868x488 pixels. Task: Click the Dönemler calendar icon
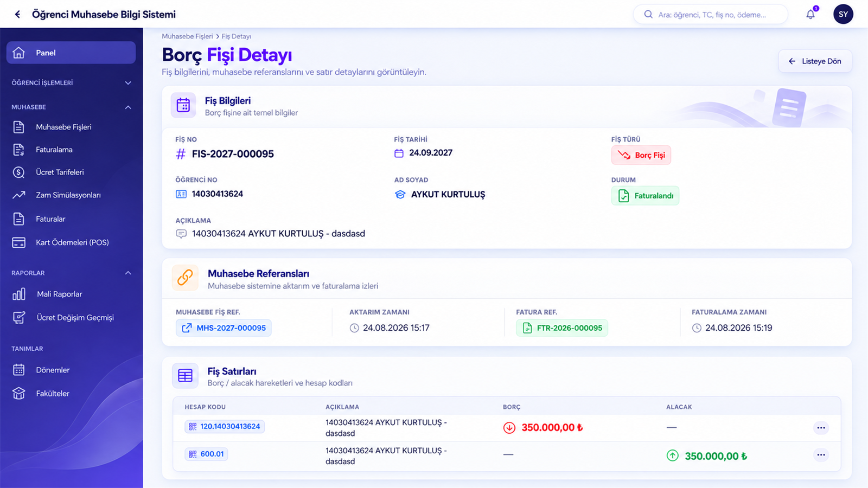click(19, 370)
